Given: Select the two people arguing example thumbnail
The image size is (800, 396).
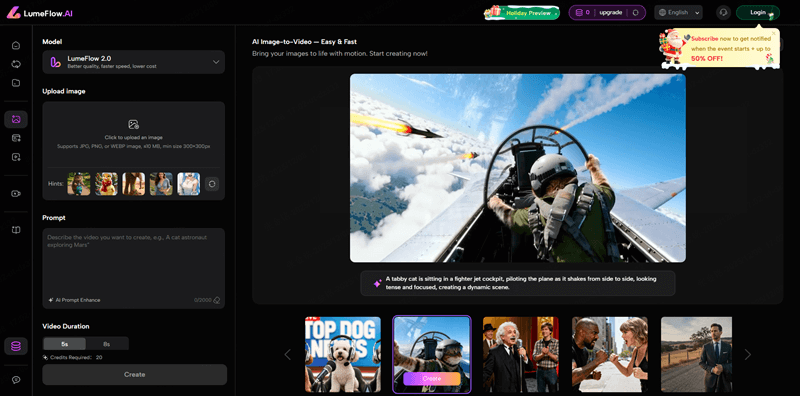Looking at the screenshot, I should tap(610, 355).
